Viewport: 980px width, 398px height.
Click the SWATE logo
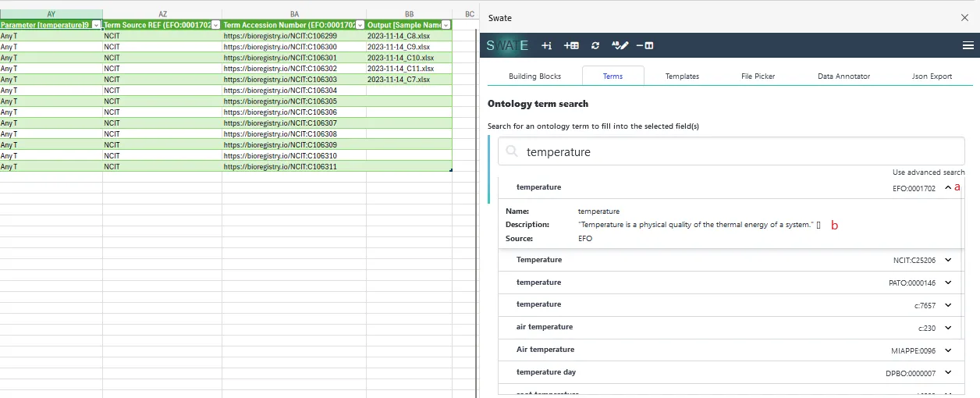coord(508,45)
